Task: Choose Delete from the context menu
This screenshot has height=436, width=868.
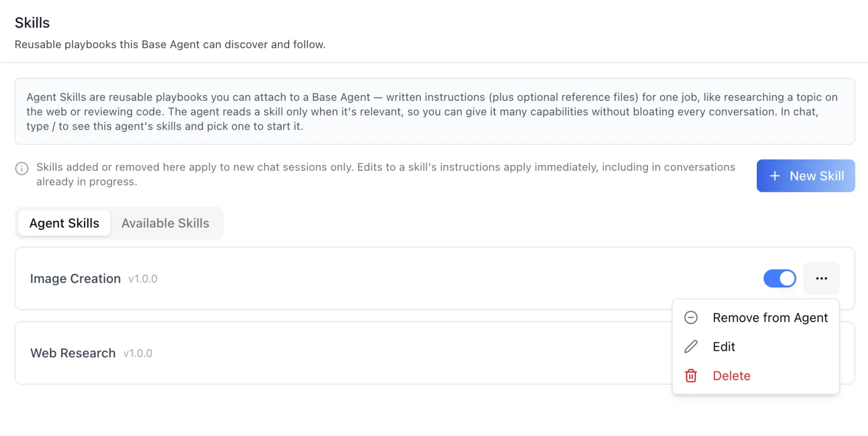Action: tap(756, 376)
